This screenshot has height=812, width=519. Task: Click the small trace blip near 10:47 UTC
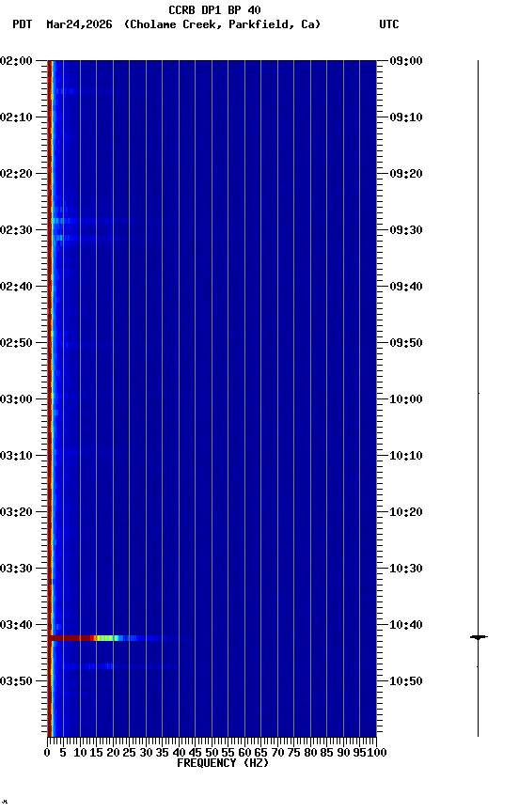478,666
